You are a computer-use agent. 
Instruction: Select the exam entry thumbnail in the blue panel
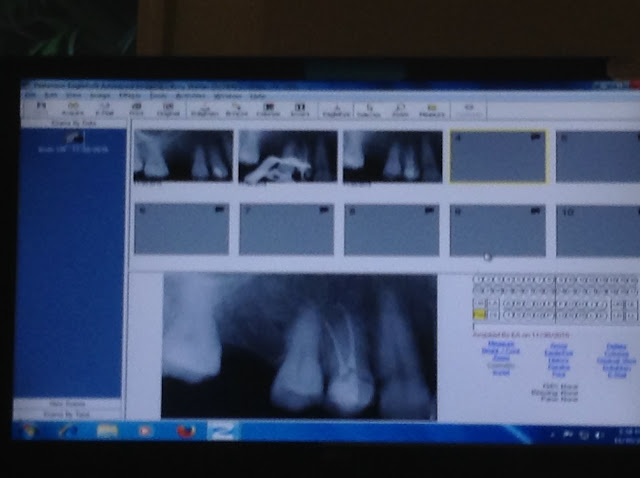tap(74, 139)
